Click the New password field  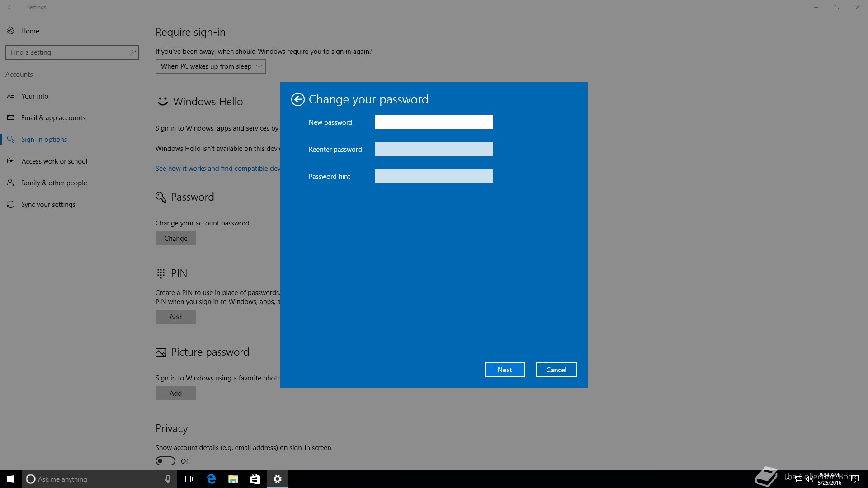coord(434,122)
